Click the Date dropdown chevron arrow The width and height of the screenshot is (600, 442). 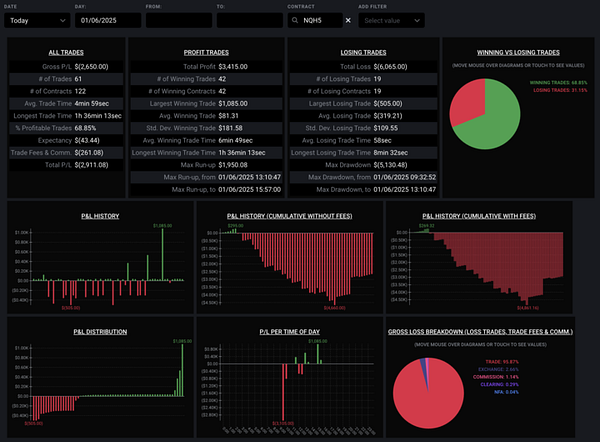tap(63, 20)
